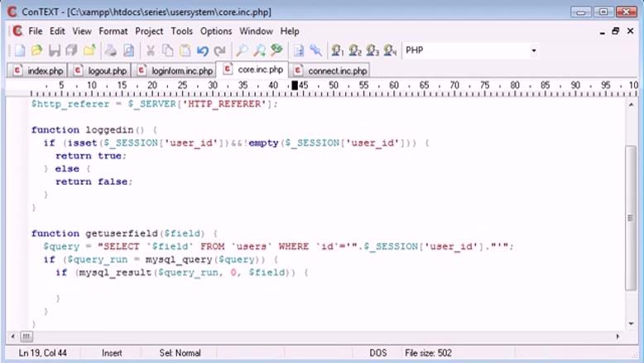The width and height of the screenshot is (644, 363).
Task: Run user command 3 icon
Action: click(372, 51)
